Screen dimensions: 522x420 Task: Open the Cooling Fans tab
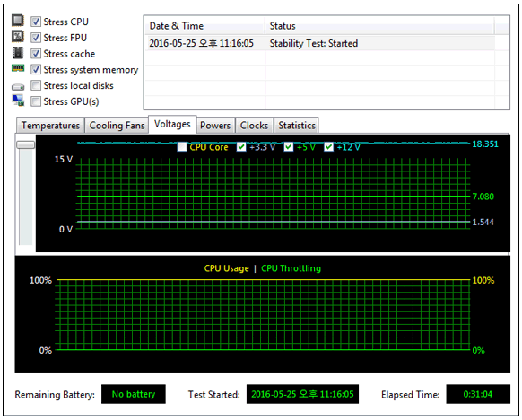(x=117, y=126)
